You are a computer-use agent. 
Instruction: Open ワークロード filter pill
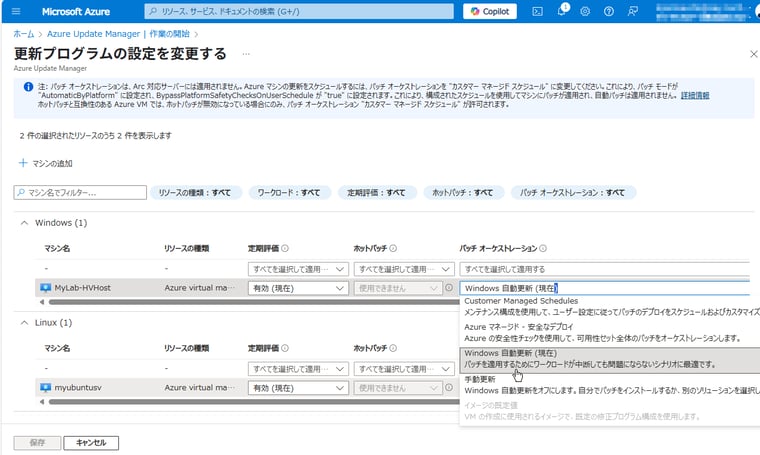[x=289, y=192]
